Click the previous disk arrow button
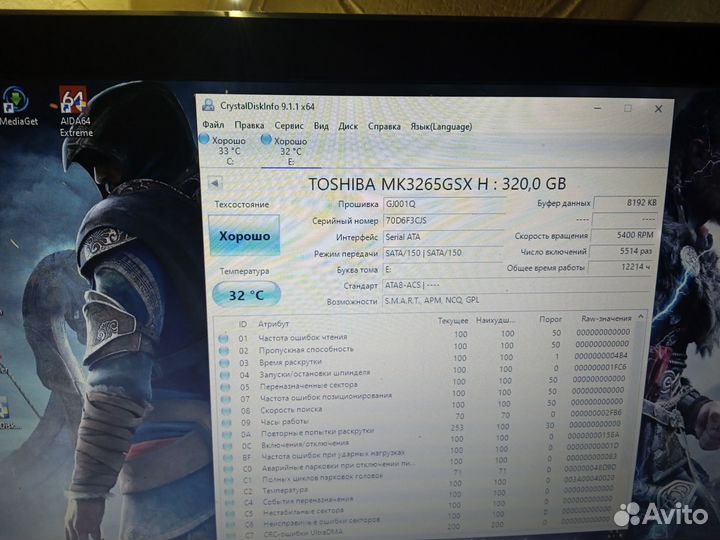Image resolution: width=720 pixels, height=540 pixels. pyautogui.click(x=215, y=183)
